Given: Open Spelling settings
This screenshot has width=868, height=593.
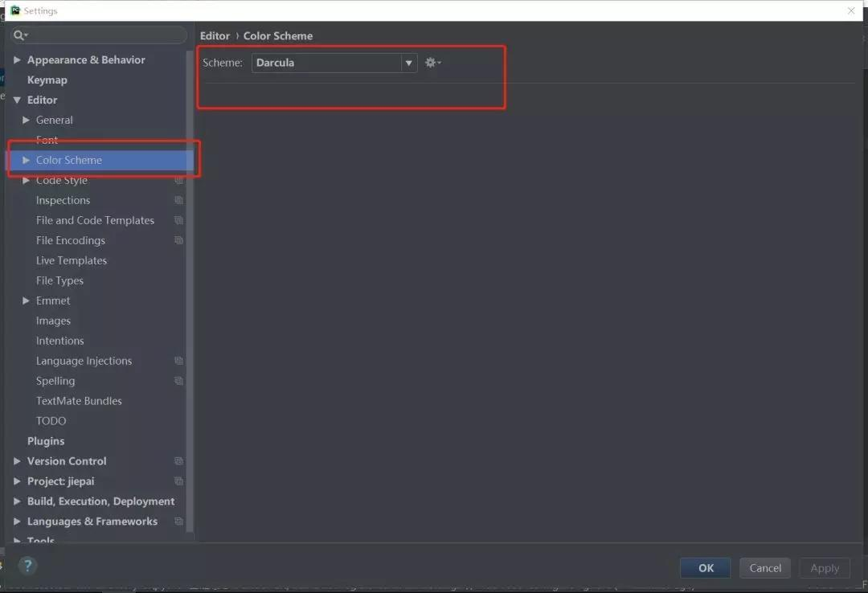Looking at the screenshot, I should (x=55, y=381).
